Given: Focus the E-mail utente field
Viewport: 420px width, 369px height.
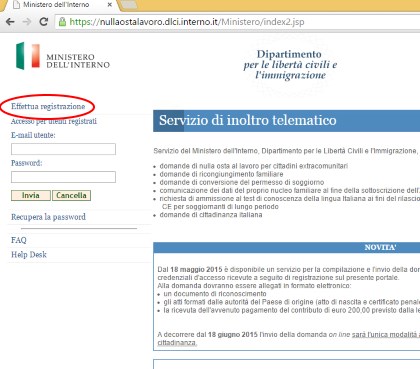Looking at the screenshot, I should 63,149.
